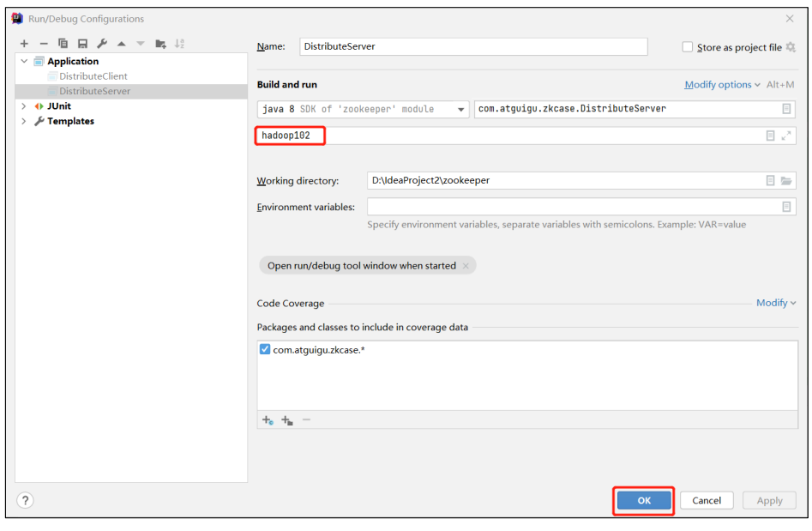
Task: Add a new configuration with the plus icon
Action: click(x=24, y=44)
